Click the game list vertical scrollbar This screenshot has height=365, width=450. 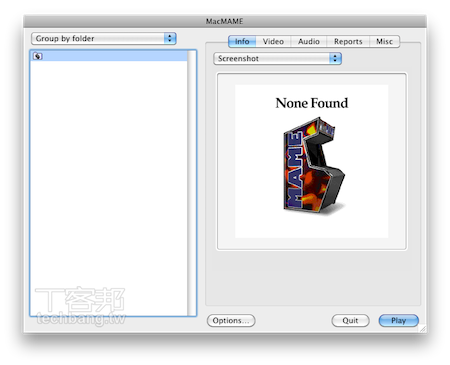pyautogui.click(x=192, y=183)
